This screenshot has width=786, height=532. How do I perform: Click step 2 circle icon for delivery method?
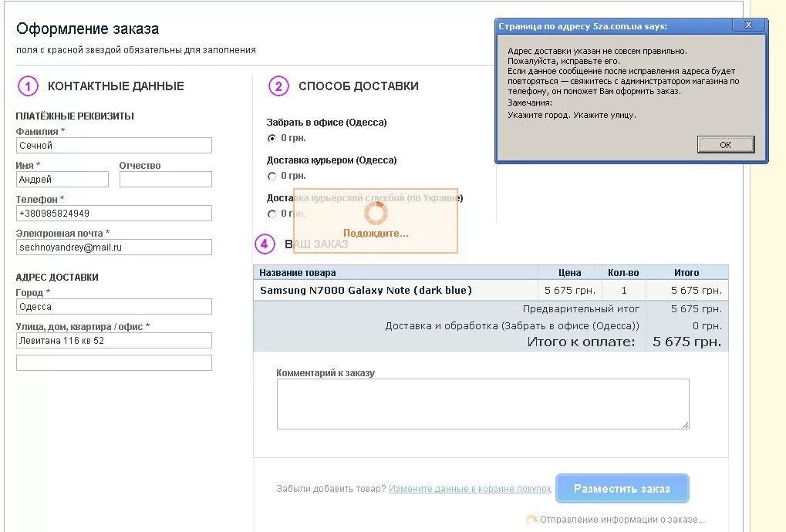click(278, 86)
